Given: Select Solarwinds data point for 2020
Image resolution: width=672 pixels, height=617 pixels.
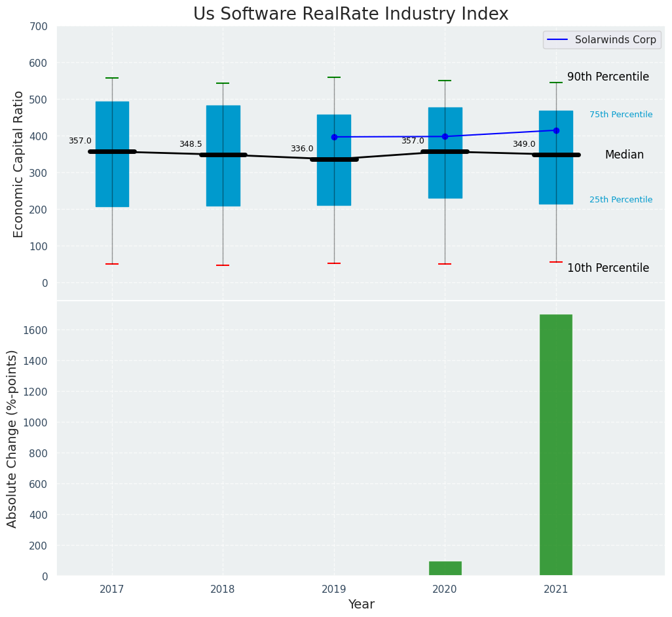Looking at the screenshot, I should click(445, 136).
